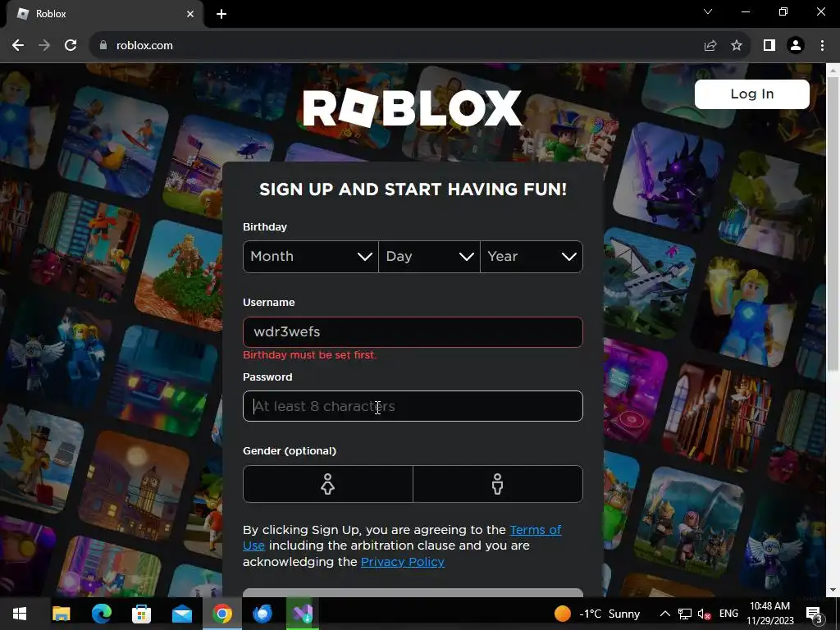
Task: Click the page vertical scrollbar thumb
Action: click(x=833, y=223)
